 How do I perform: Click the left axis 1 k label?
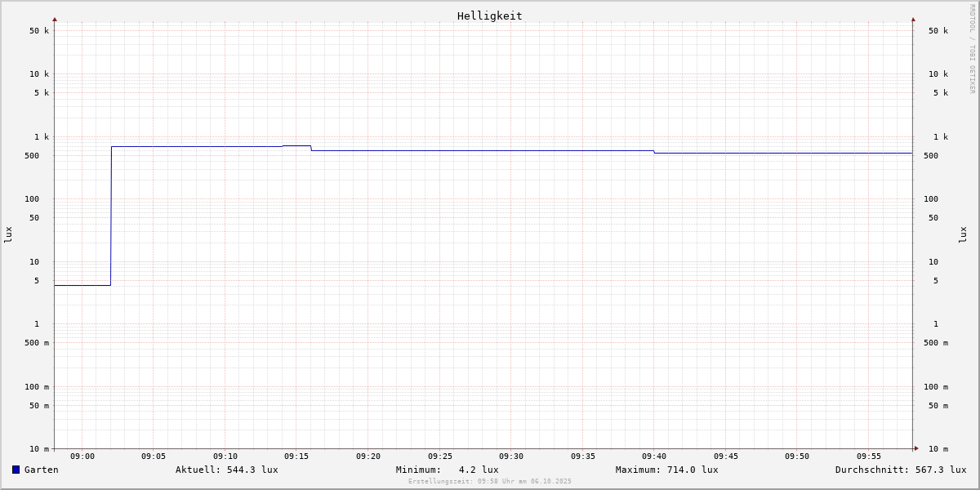click(42, 137)
